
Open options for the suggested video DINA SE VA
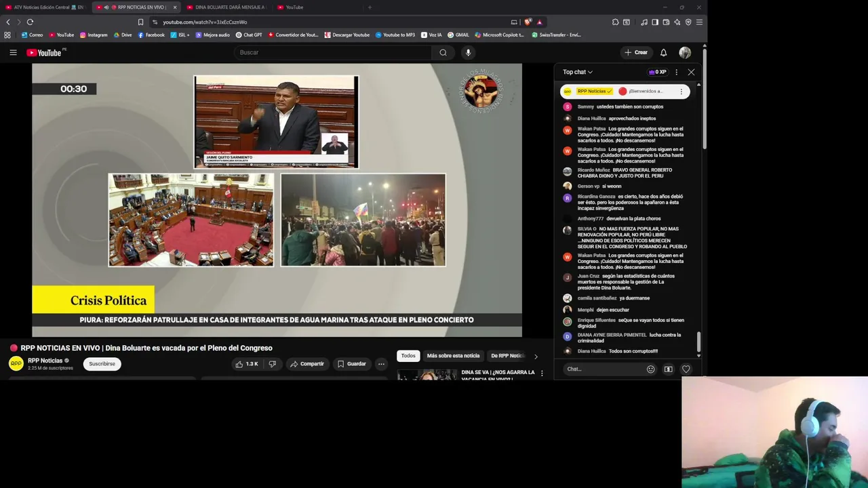tap(541, 373)
